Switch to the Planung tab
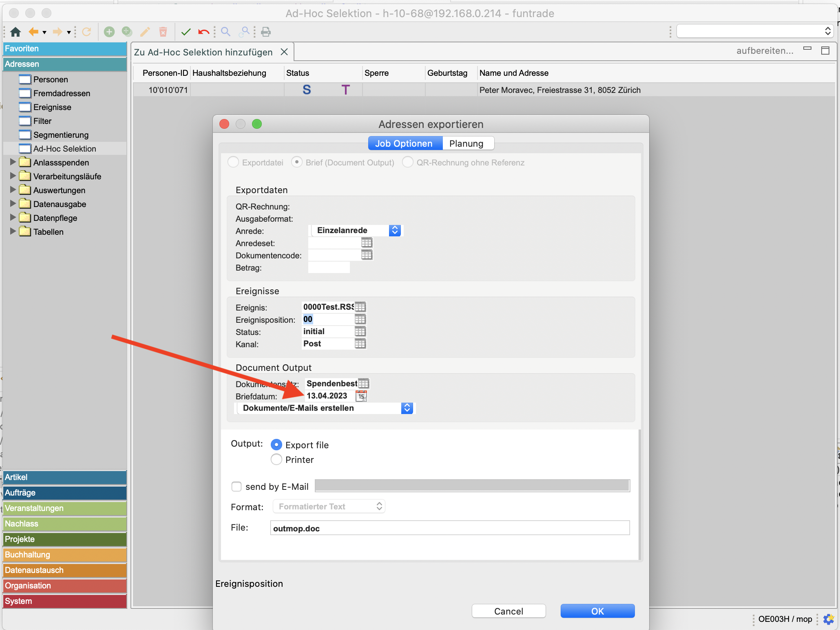This screenshot has height=630, width=840. 466,143
